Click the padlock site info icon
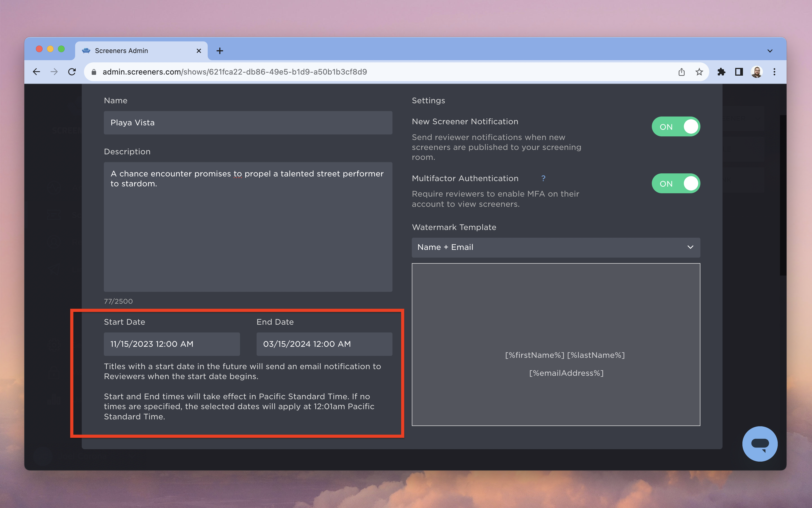 (x=94, y=72)
